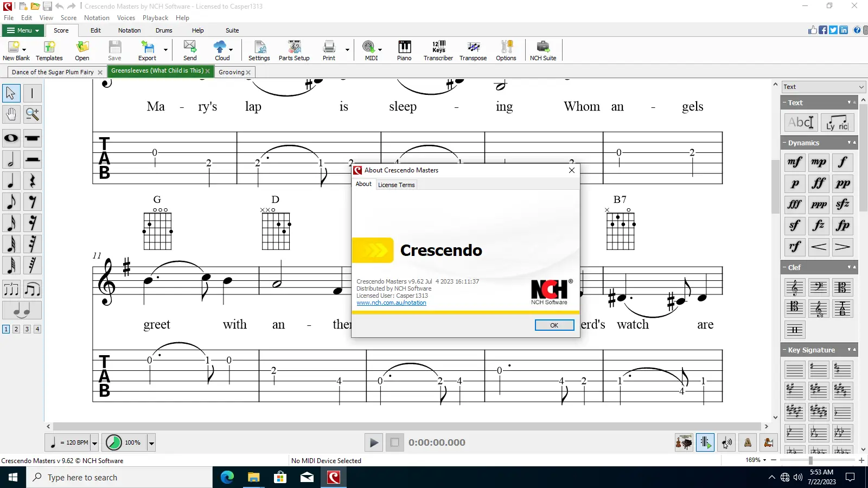Open the www.nch.com.au/notation link
Image resolution: width=868 pixels, height=488 pixels.
(391, 303)
